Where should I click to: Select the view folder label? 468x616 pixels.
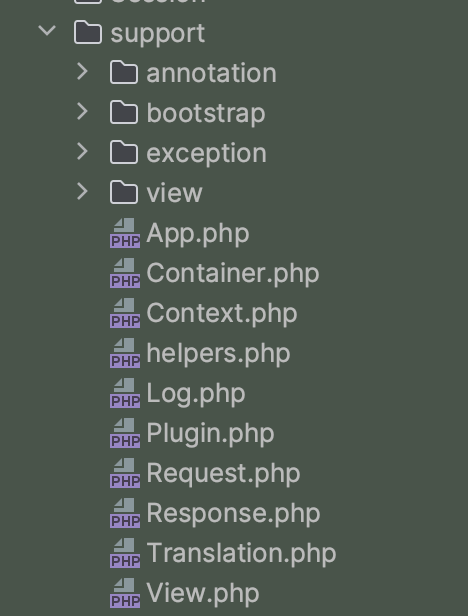(x=174, y=193)
